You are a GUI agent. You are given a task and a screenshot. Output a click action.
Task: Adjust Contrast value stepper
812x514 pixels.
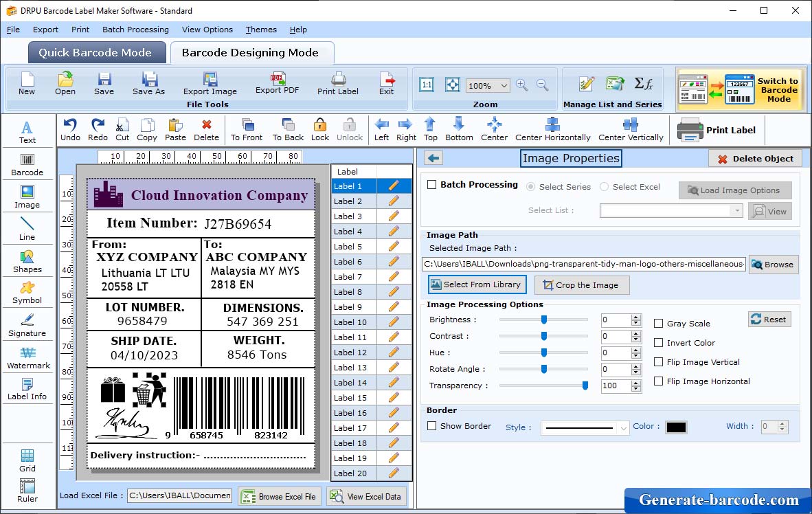(x=636, y=336)
